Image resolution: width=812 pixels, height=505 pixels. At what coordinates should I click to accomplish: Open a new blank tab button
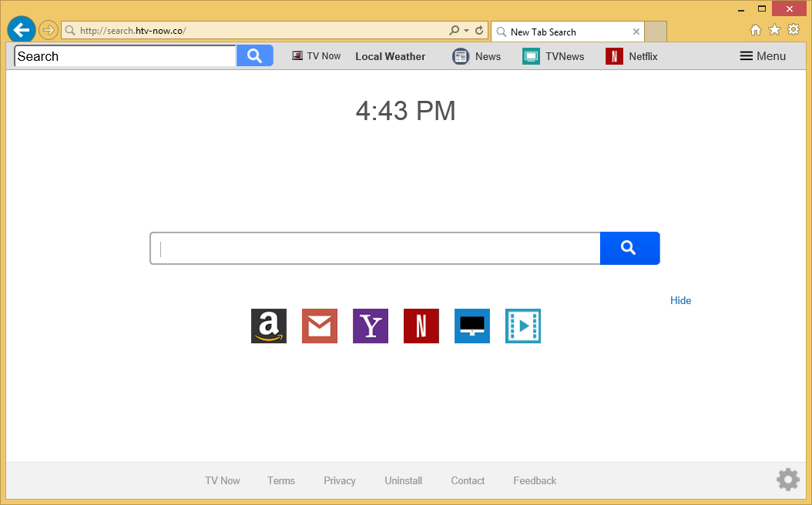pyautogui.click(x=656, y=32)
